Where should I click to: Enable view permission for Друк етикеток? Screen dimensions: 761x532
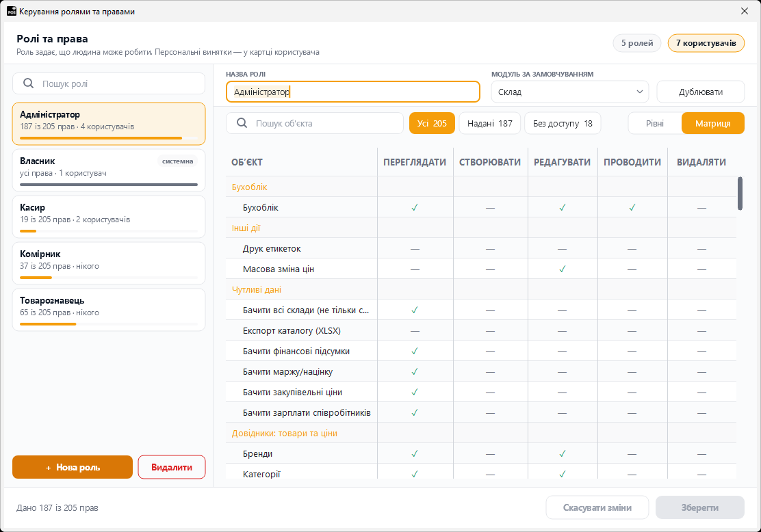click(x=415, y=249)
